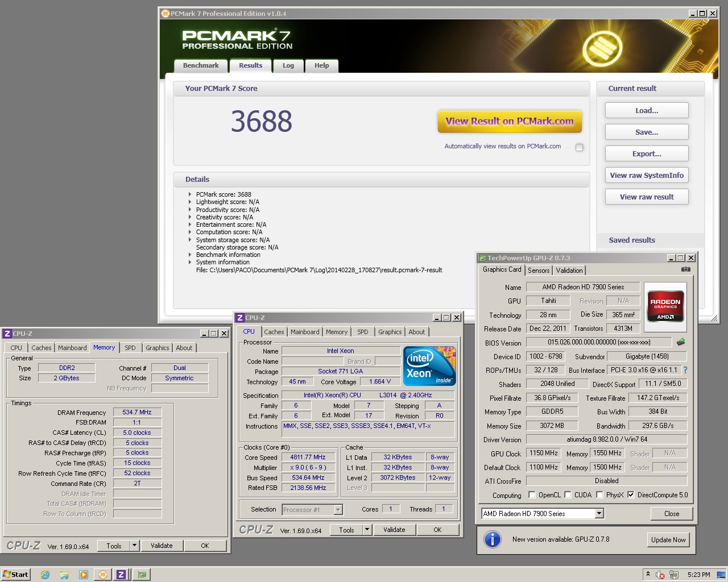Viewport: 728px width, 582px height.
Task: Click the monitor icon at taskbar far right
Action: click(721, 575)
